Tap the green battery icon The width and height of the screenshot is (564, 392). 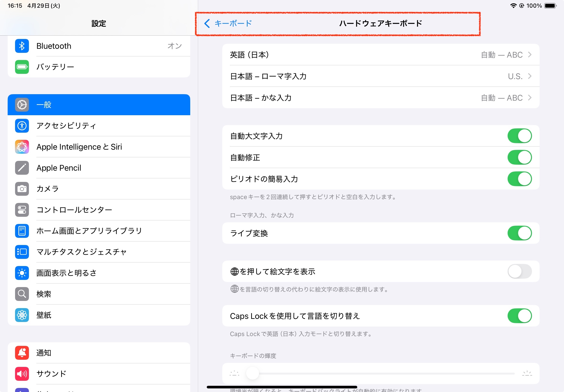22,67
